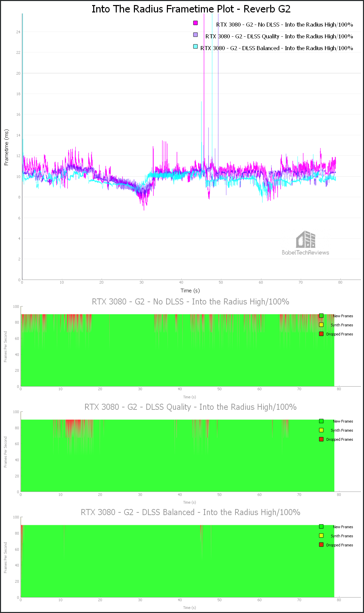Click the Into The Radius Frametime Plot title
This screenshot has width=364, height=613.
191,9
